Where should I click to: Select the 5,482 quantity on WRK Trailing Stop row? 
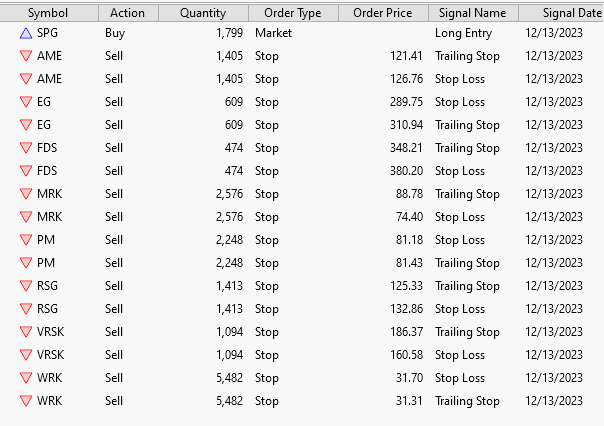pyautogui.click(x=229, y=401)
